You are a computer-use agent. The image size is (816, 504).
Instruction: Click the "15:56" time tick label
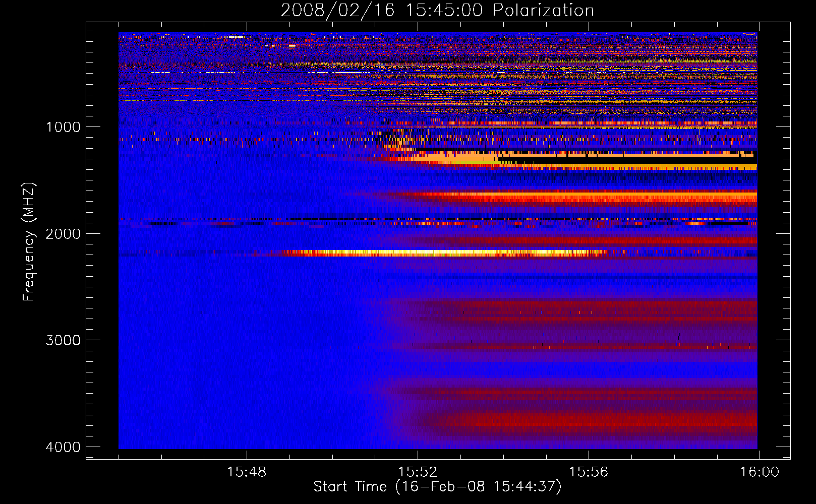[589, 472]
